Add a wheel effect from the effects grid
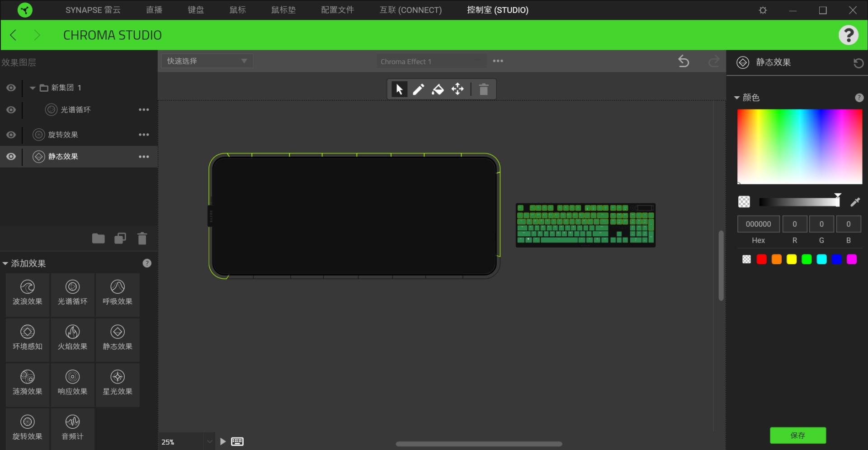 pyautogui.click(x=28, y=429)
